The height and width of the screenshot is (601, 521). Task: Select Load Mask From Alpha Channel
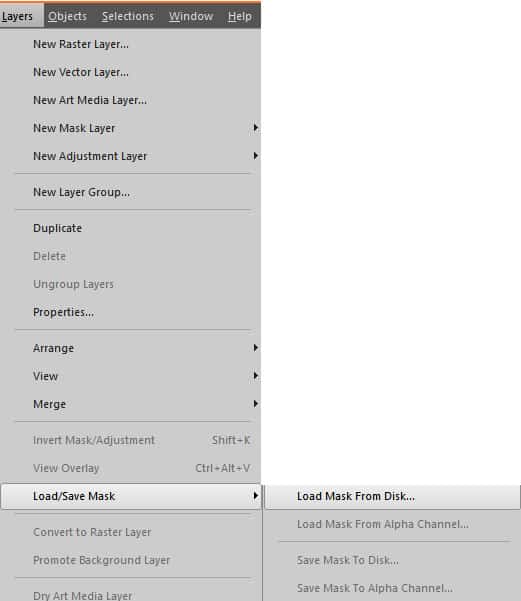pos(393,524)
